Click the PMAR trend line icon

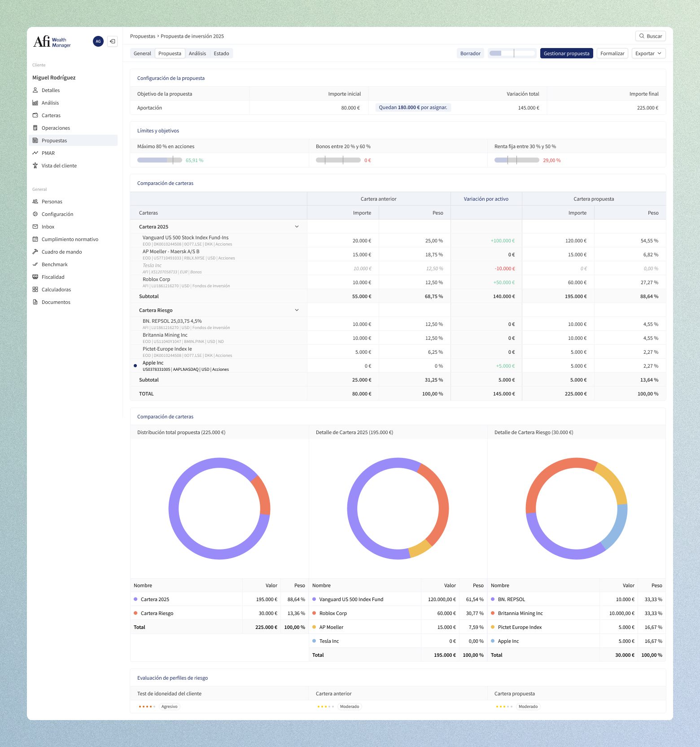click(x=35, y=153)
